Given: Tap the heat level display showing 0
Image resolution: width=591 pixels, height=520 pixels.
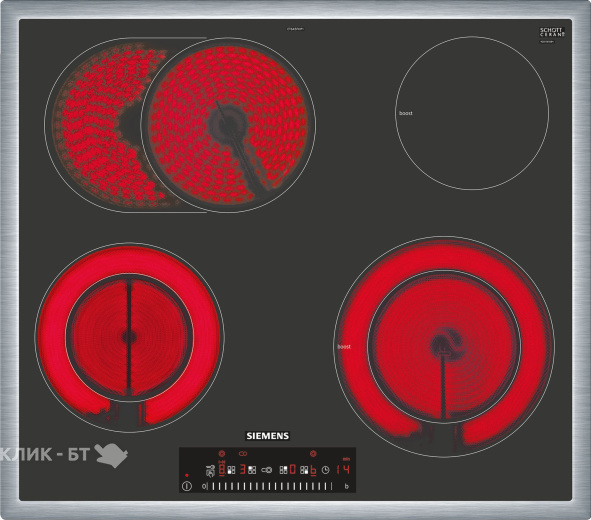Looking at the screenshot, I should (292, 470).
